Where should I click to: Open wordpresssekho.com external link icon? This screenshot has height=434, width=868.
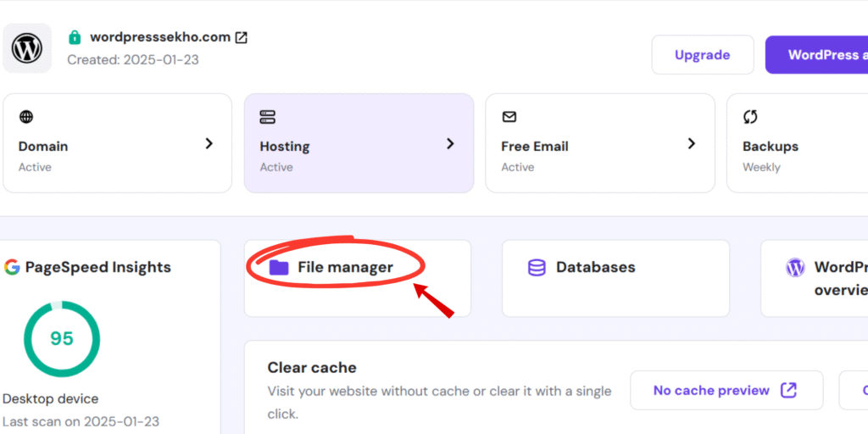pos(242,37)
